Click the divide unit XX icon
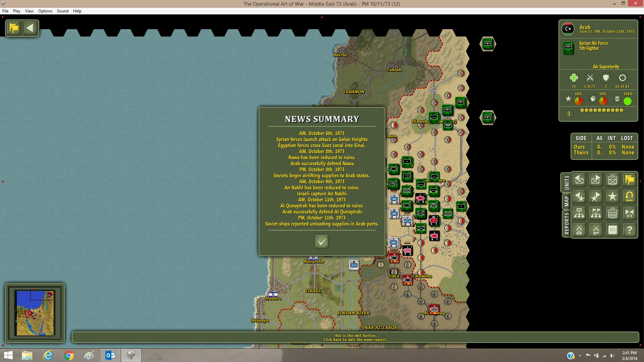644x362 pixels. click(x=629, y=213)
